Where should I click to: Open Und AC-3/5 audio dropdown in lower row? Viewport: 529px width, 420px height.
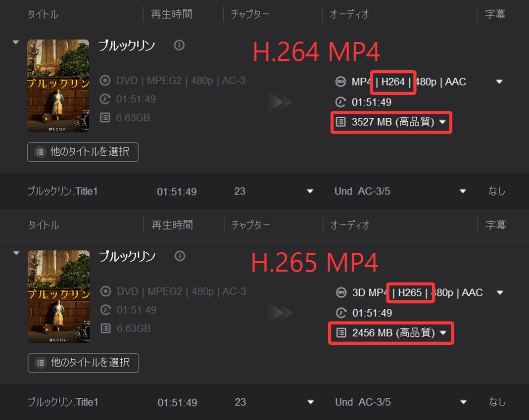[463, 402]
